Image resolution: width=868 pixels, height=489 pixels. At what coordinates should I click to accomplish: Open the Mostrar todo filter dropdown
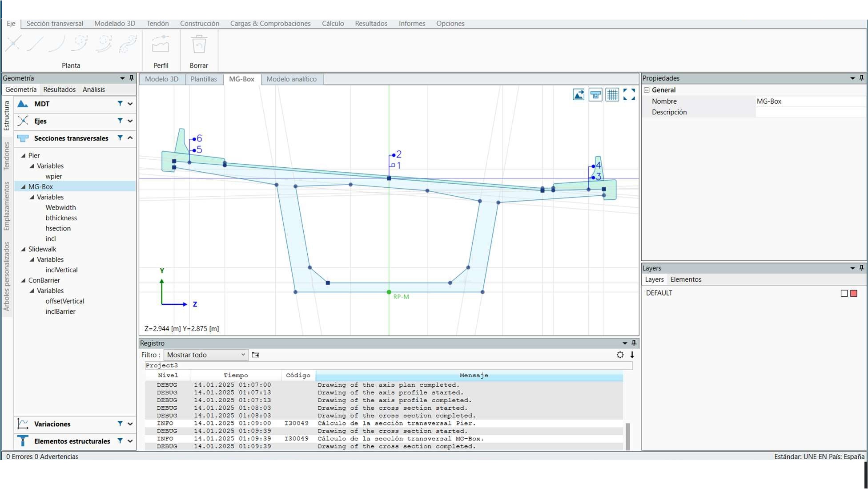[x=206, y=355]
